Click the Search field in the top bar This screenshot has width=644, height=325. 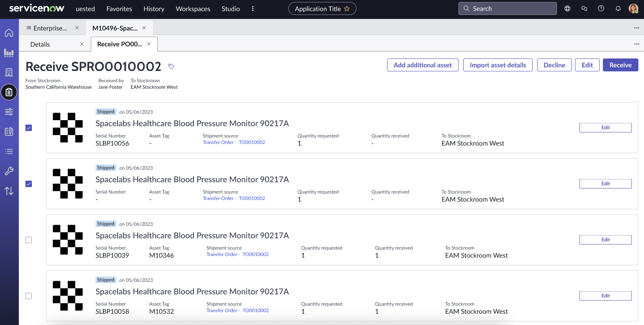pos(508,8)
